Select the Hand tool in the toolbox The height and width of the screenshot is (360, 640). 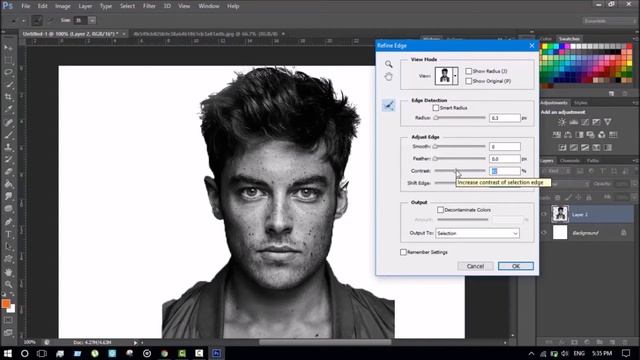tap(8, 272)
